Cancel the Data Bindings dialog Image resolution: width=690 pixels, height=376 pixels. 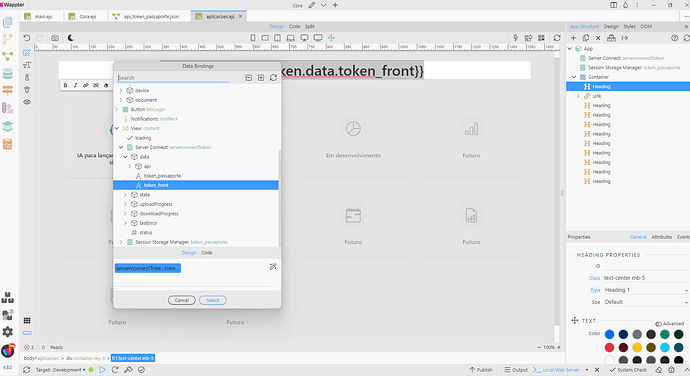[182, 300]
